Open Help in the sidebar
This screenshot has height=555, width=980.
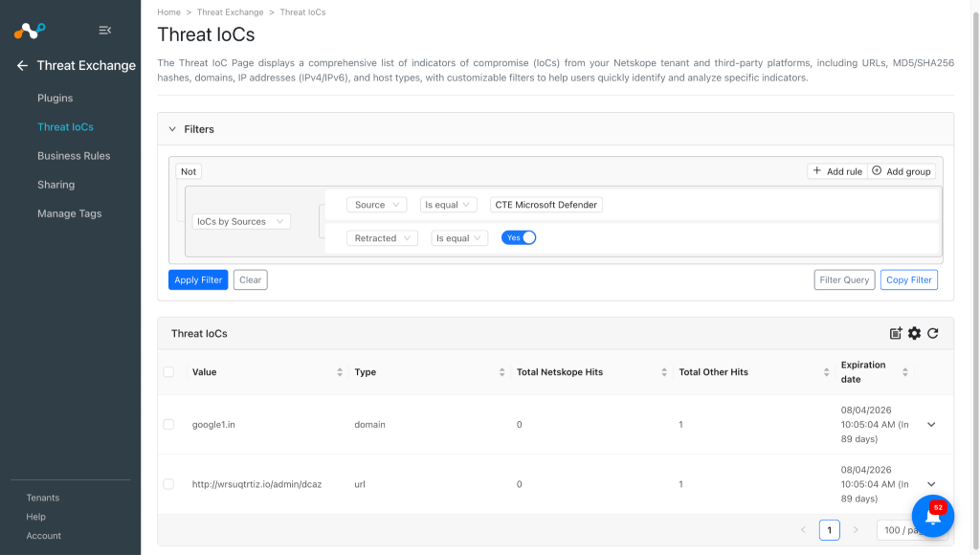[35, 517]
